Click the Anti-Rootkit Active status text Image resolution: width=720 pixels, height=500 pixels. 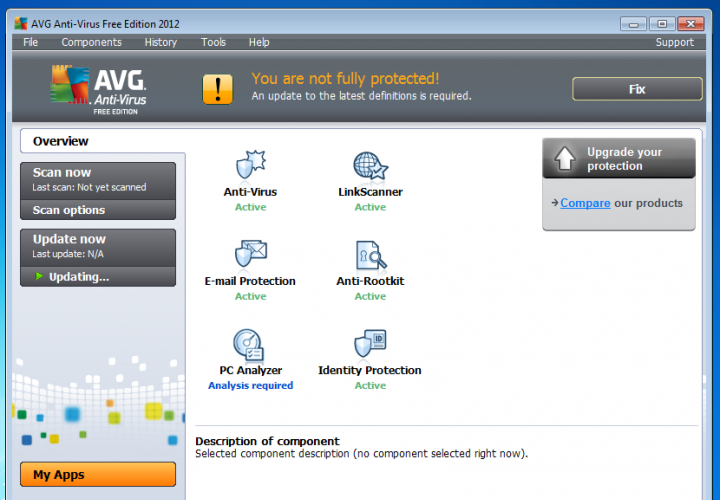tap(370, 296)
